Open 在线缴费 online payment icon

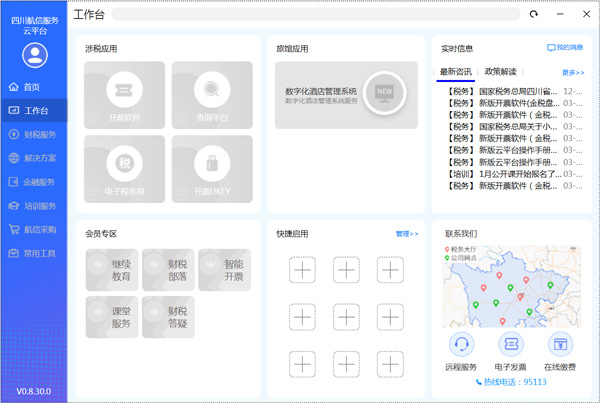(560, 349)
